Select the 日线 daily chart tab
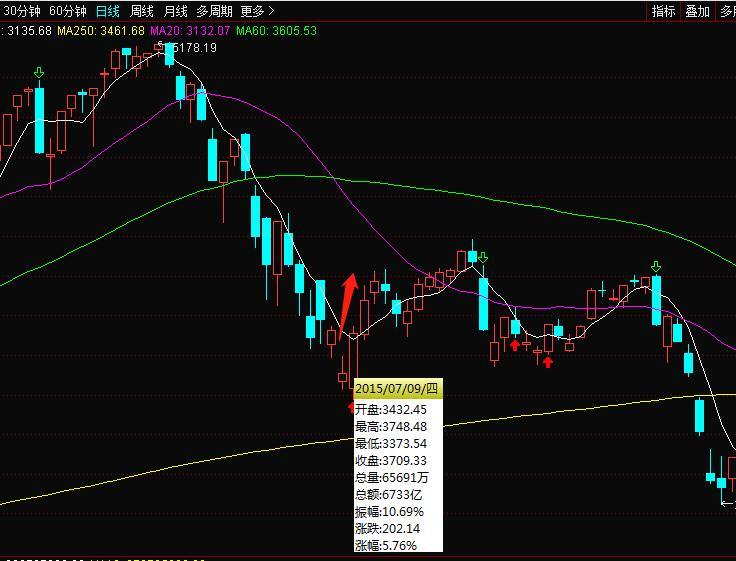 [x=107, y=11]
